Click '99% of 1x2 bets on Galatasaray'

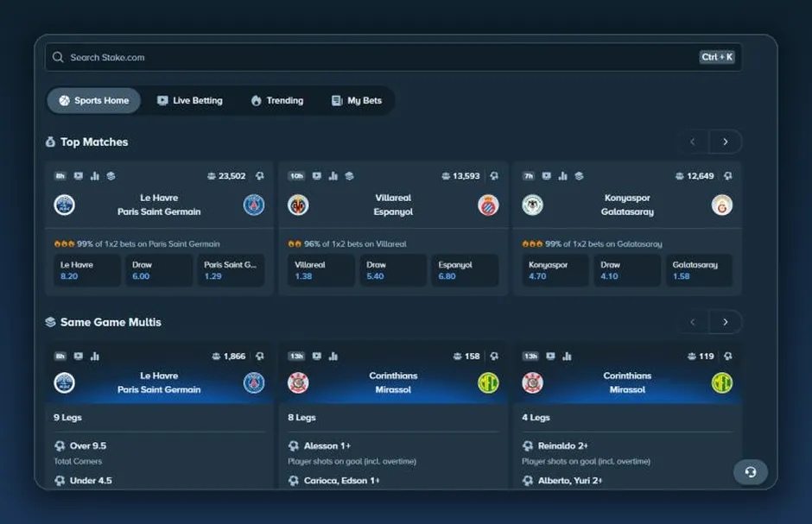pos(603,243)
